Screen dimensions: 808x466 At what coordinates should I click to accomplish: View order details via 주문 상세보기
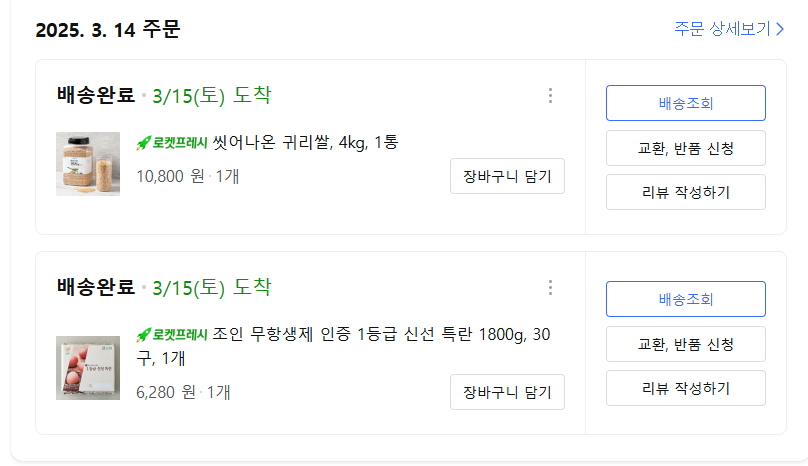point(722,29)
